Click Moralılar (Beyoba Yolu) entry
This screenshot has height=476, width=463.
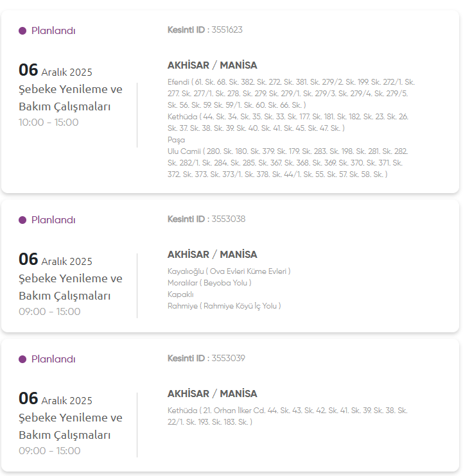(x=209, y=283)
